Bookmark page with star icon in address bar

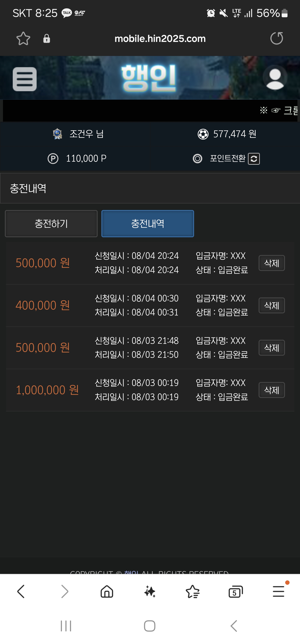pyautogui.click(x=23, y=39)
